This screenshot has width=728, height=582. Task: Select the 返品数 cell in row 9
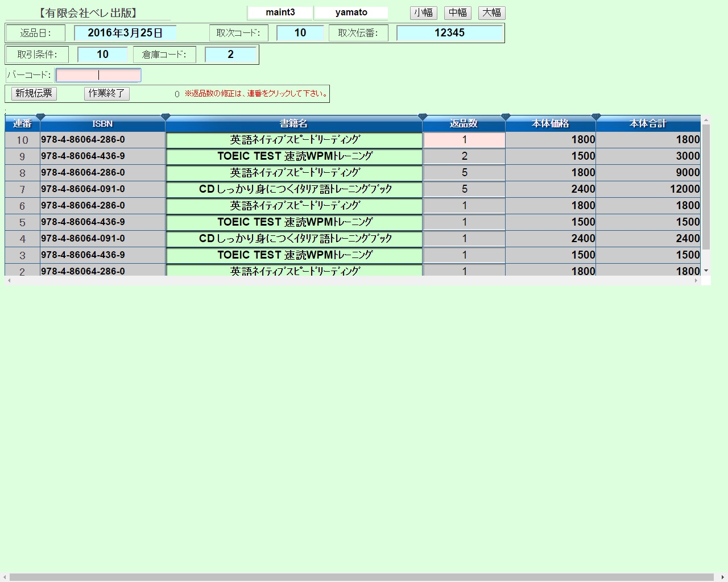(464, 156)
